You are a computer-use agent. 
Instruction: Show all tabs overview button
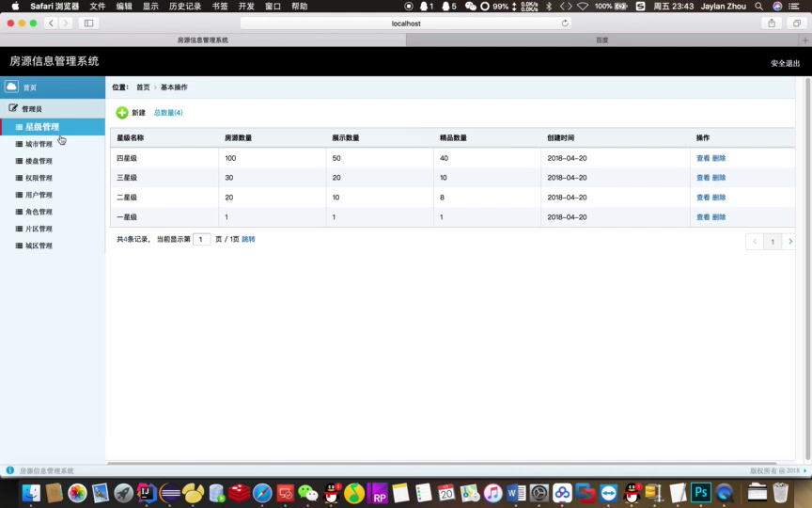click(x=796, y=24)
